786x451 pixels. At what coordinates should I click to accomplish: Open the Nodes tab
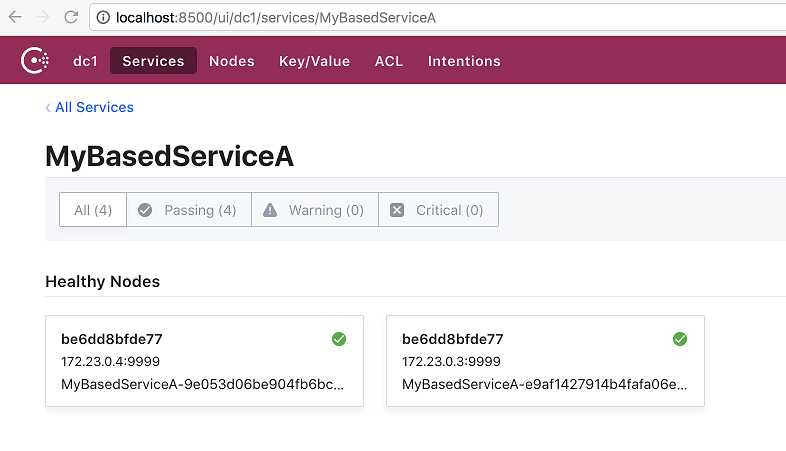coord(232,61)
